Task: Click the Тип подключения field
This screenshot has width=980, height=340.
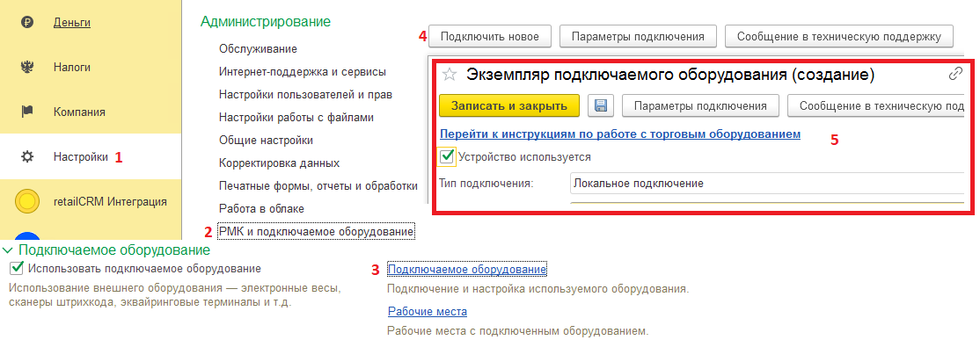Action: tap(766, 184)
